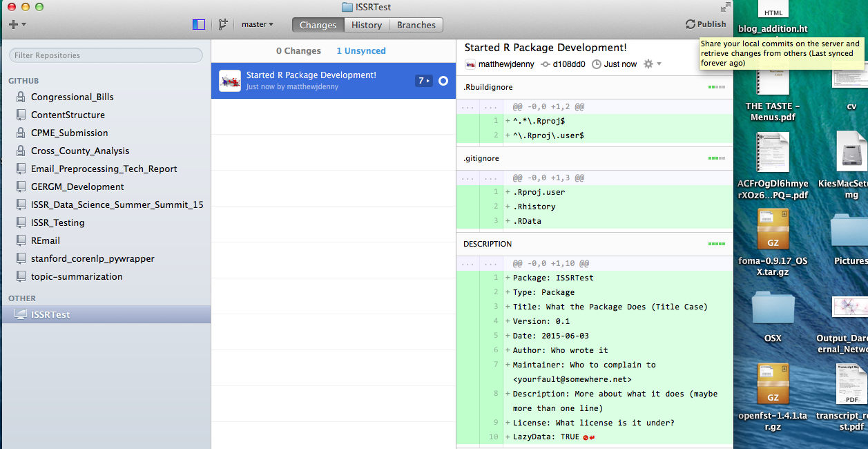Show the 1 Unsynced commits list

(x=361, y=51)
